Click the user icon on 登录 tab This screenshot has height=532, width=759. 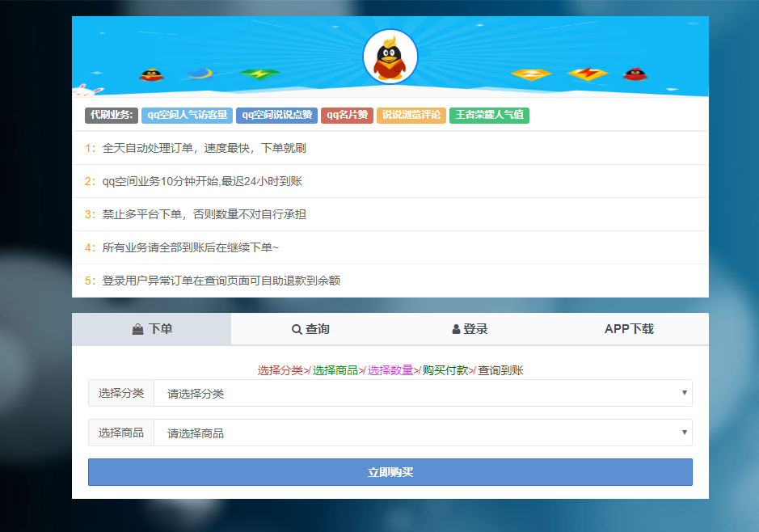(x=456, y=330)
